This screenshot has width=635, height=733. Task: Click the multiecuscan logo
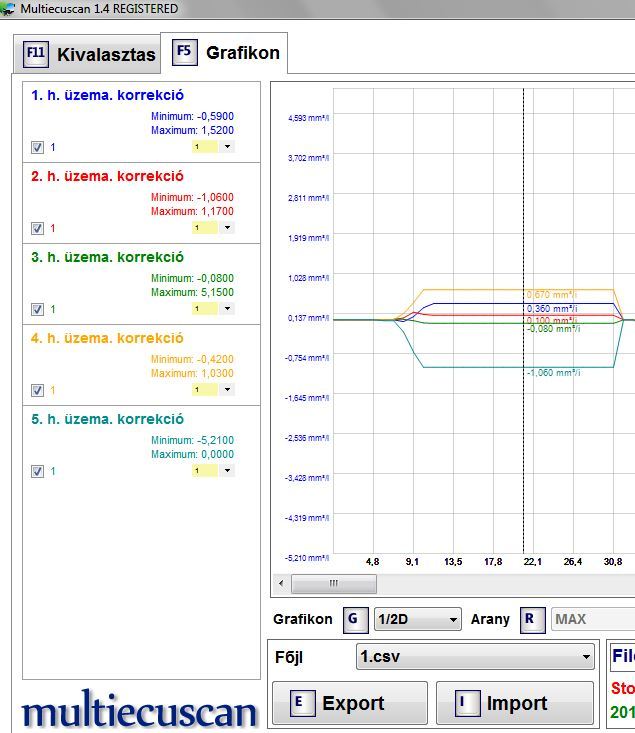point(140,710)
